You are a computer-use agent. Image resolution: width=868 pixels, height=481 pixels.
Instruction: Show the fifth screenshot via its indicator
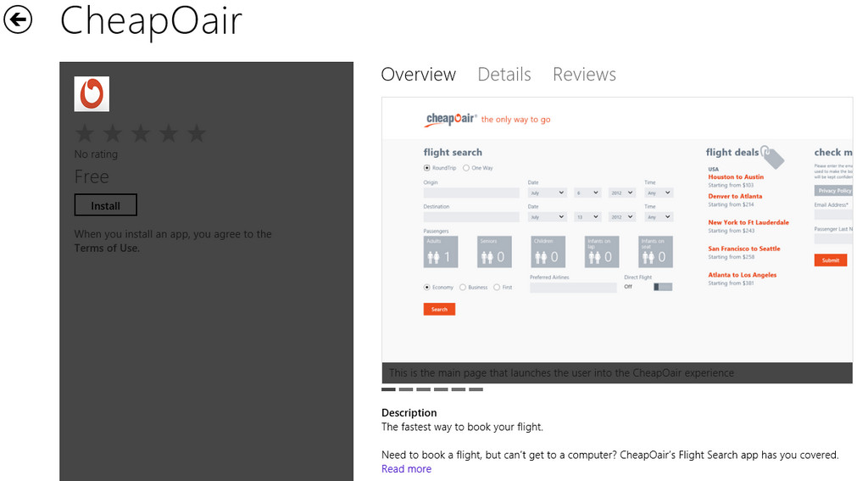[x=459, y=389]
